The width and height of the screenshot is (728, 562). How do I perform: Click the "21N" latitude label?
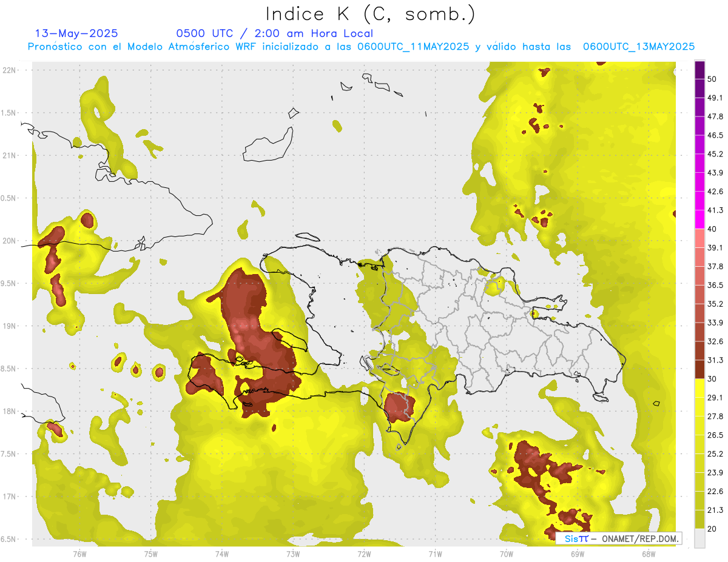click(x=9, y=155)
